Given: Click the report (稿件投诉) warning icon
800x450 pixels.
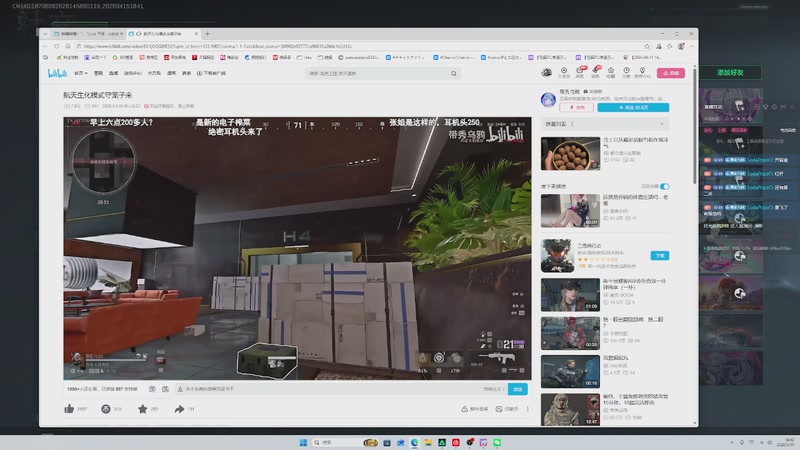Looking at the screenshot, I should pos(464,409).
